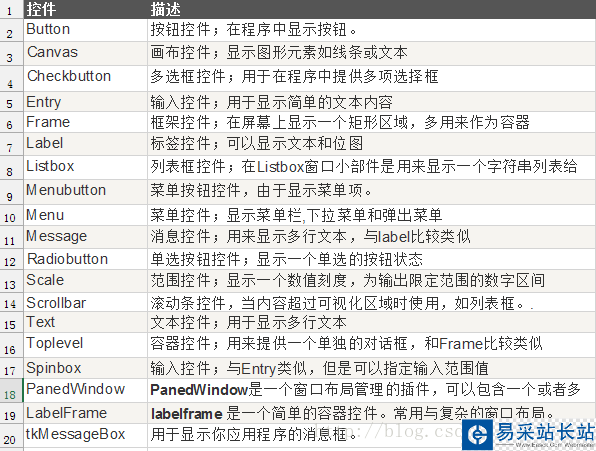
Task: Select the Scale cell
Action: tap(86, 281)
